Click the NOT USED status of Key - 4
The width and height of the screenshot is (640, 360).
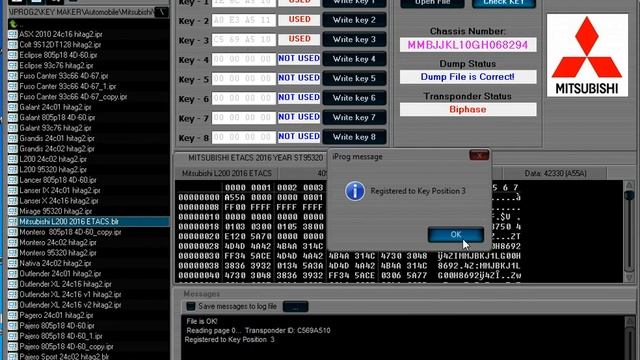299,59
